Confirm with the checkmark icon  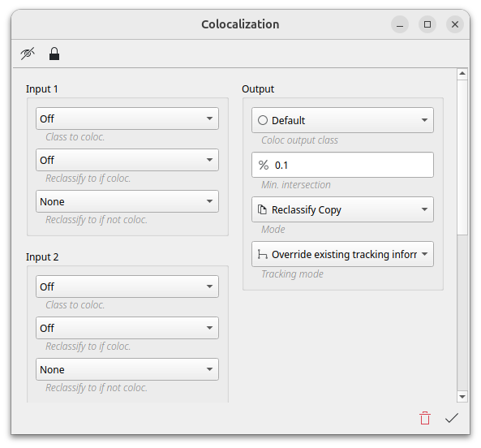coord(452,418)
